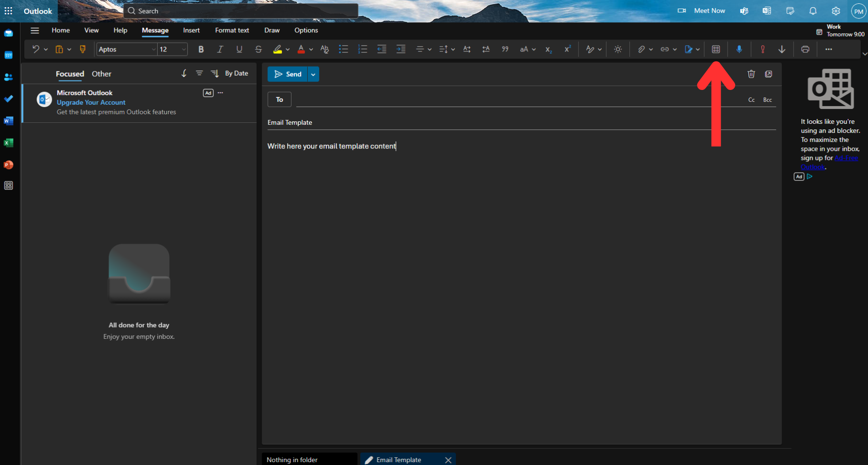Select the Format Painter tool
Image resolution: width=868 pixels, height=465 pixels.
[83, 49]
